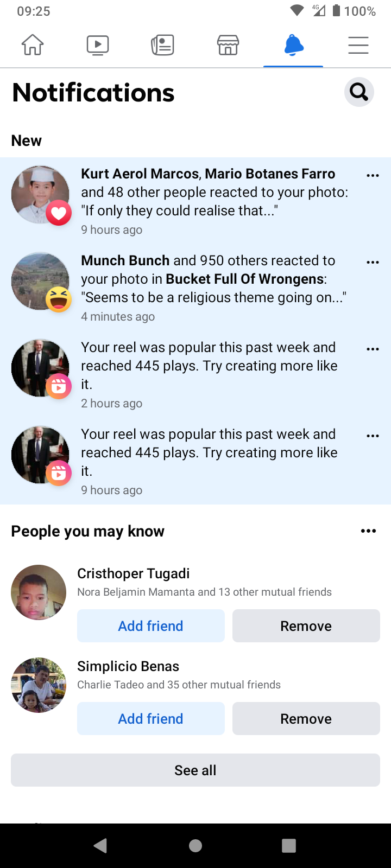The width and height of the screenshot is (391, 868).
Task: Open options for Munch Bunch notification
Action: point(373,262)
